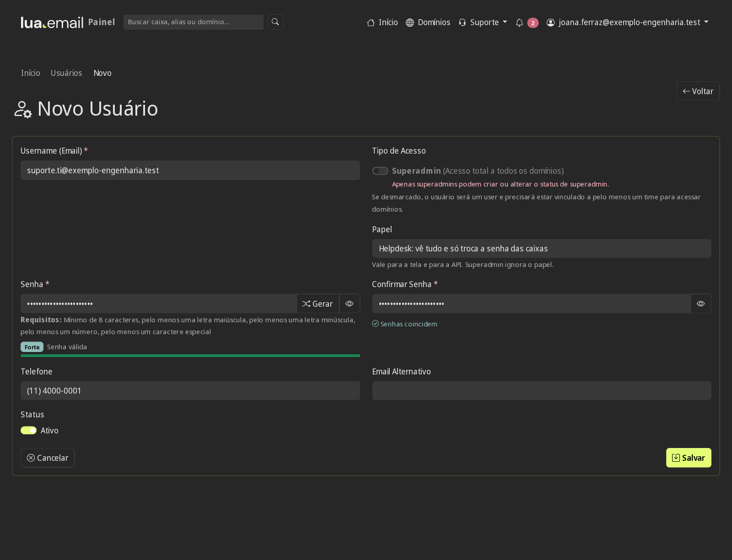Open the Papel role dropdown
732x560 pixels.
point(542,248)
